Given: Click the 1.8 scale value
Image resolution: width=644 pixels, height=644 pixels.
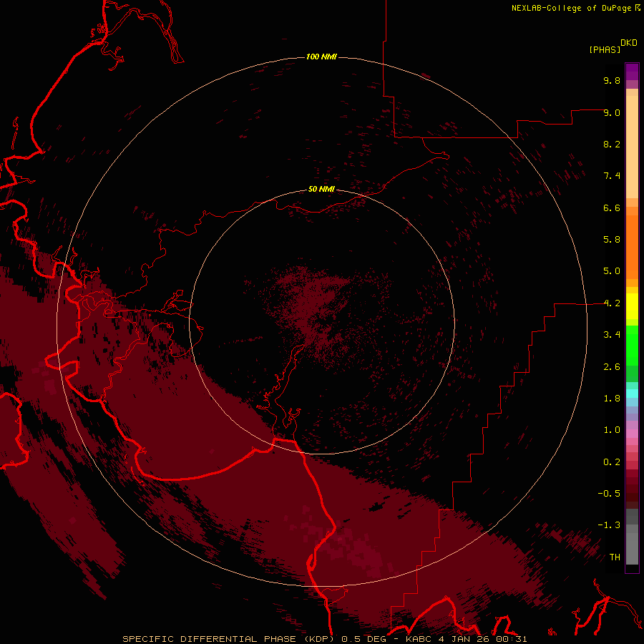Looking at the screenshot, I should pyautogui.click(x=612, y=399).
